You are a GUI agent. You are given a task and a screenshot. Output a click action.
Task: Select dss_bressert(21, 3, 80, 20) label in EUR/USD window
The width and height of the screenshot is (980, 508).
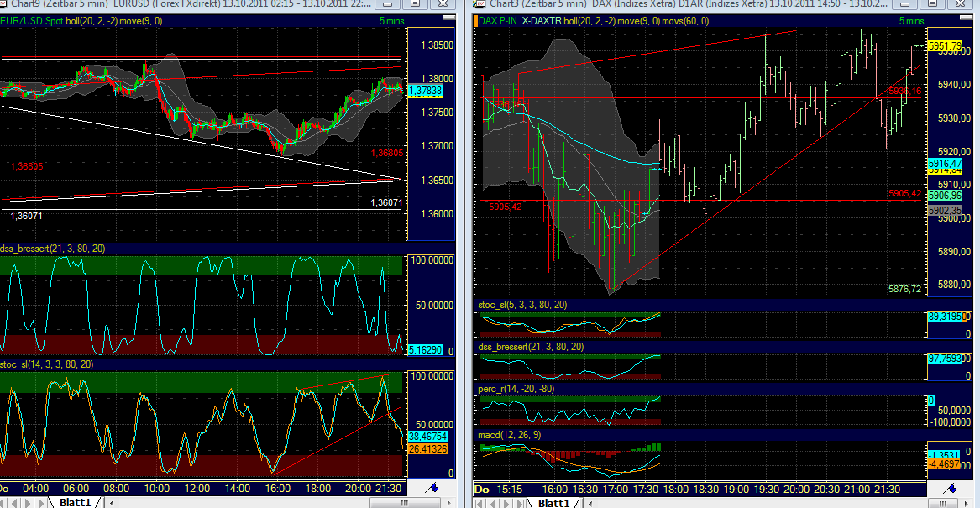(53, 249)
